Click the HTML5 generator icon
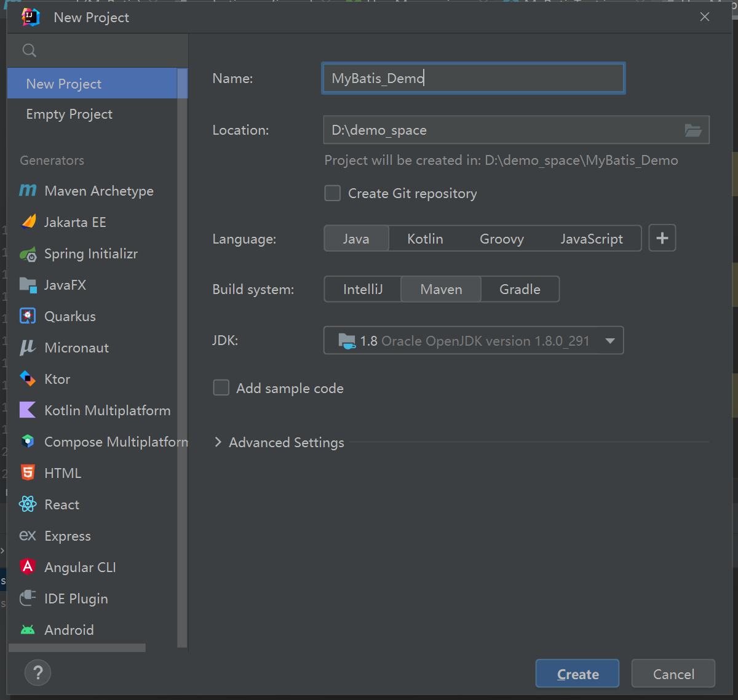 [28, 472]
